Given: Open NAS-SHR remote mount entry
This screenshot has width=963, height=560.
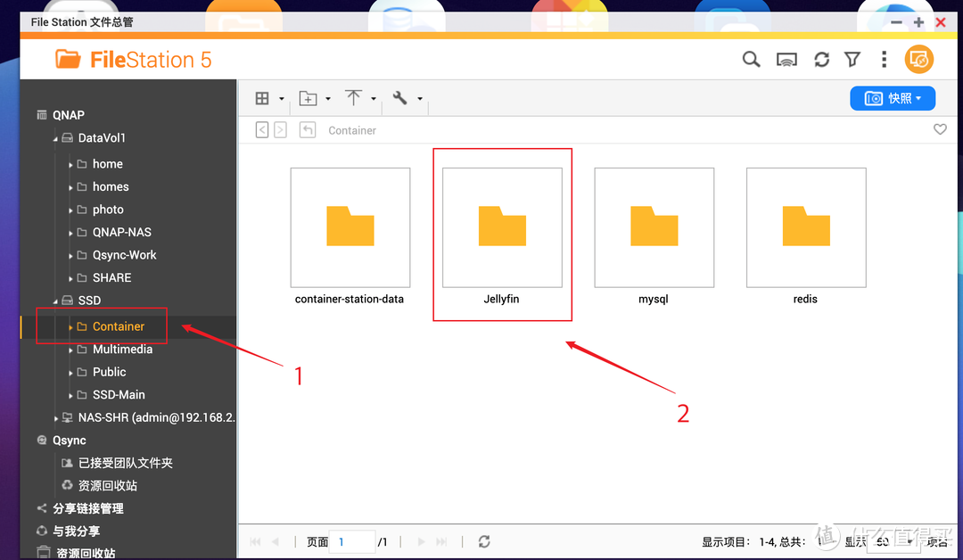Looking at the screenshot, I should click(x=156, y=417).
